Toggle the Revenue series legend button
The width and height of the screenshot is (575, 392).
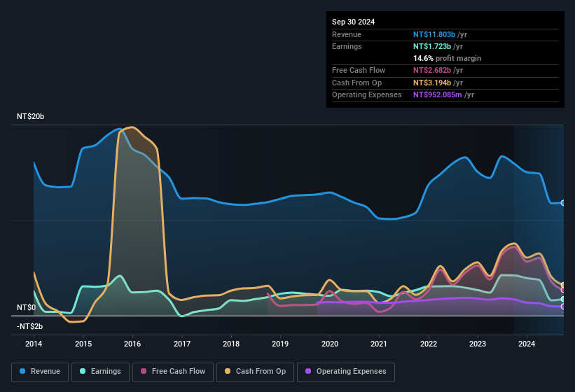click(40, 372)
